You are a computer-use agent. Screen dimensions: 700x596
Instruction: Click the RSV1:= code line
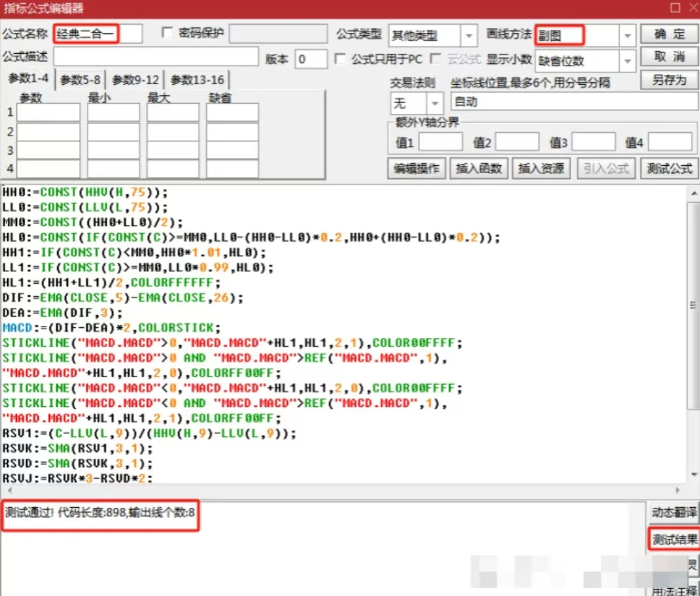[150, 433]
